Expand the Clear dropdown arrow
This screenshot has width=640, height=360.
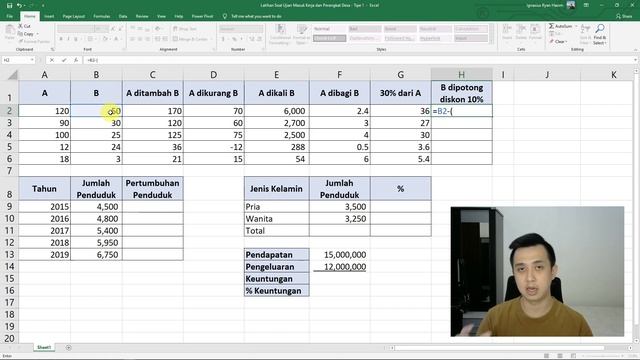(567, 42)
